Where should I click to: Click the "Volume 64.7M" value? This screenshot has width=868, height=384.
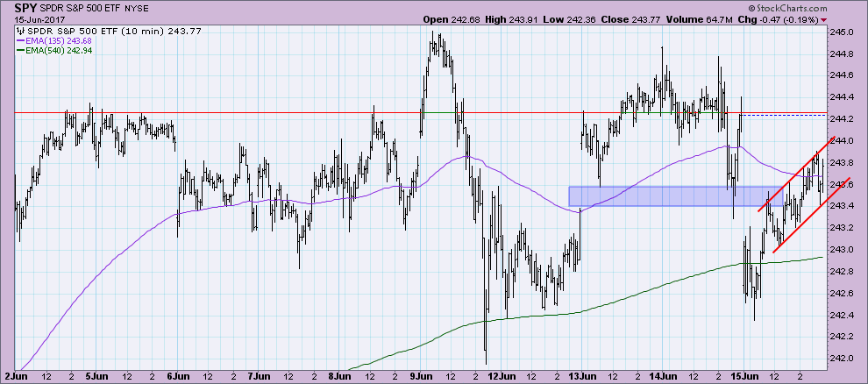[699, 20]
